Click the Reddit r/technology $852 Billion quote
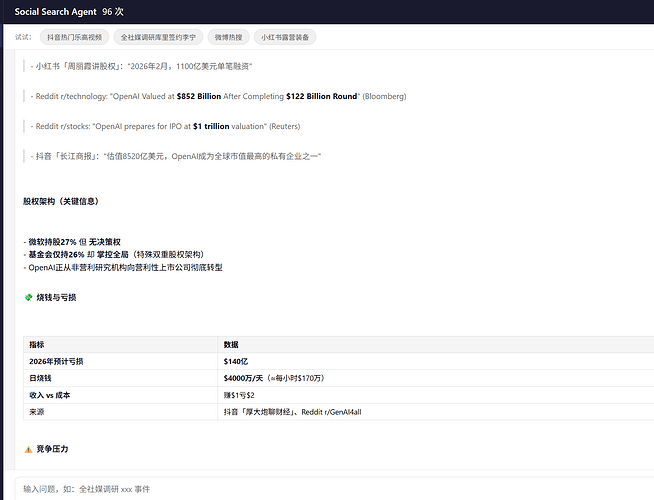This screenshot has height=500, width=654. tap(218, 96)
